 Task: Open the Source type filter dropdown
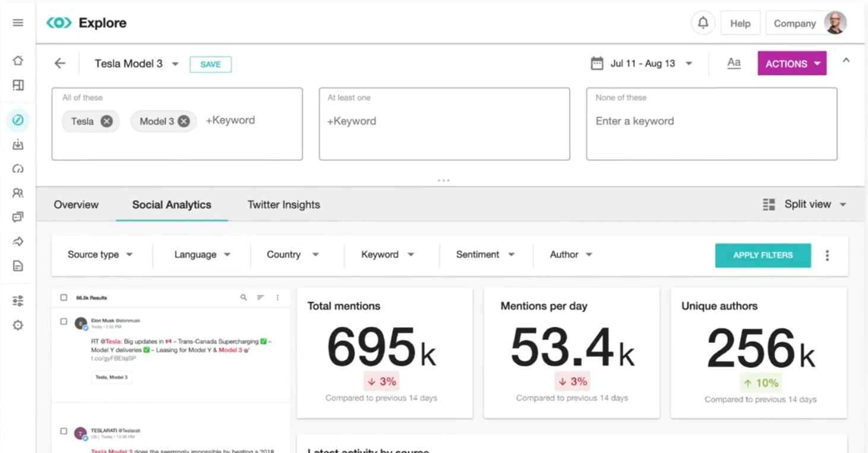[100, 255]
